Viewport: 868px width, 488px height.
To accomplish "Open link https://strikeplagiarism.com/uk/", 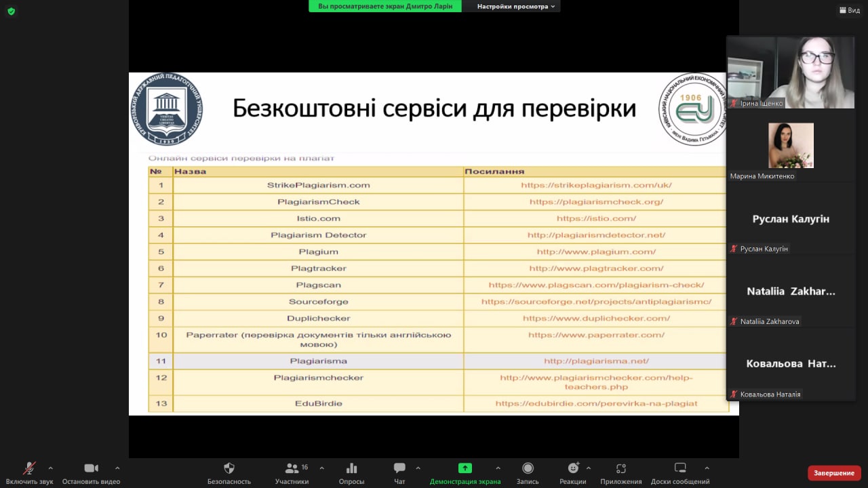I will [x=596, y=185].
